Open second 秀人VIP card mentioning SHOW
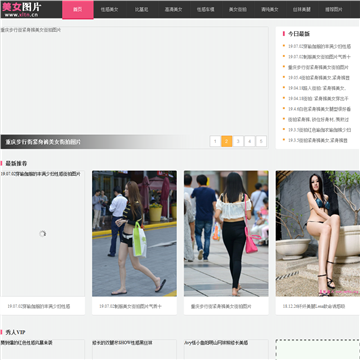Screen dimensions: 360x360 point(134,349)
